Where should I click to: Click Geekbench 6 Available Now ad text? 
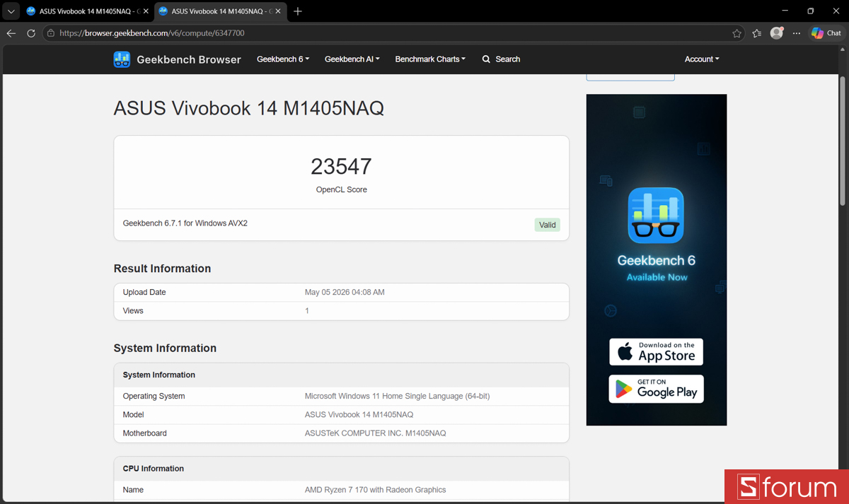[657, 268]
